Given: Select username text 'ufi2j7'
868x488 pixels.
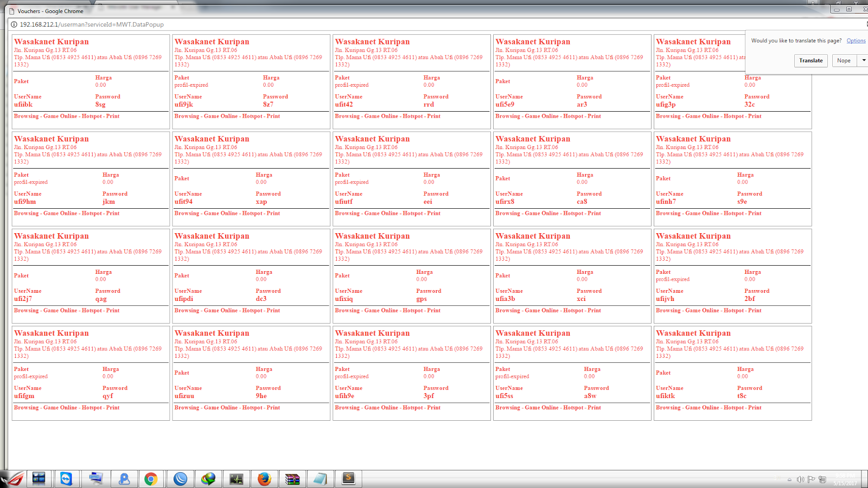Looking at the screenshot, I should click(x=23, y=299).
